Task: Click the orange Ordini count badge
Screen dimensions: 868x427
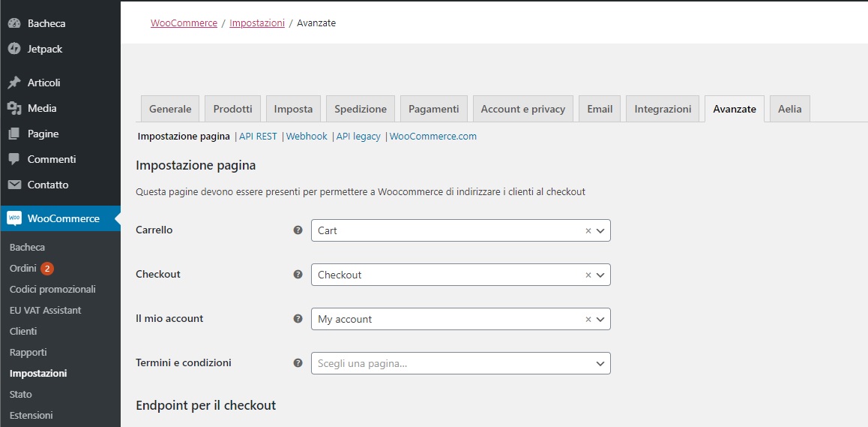Action: coord(47,269)
